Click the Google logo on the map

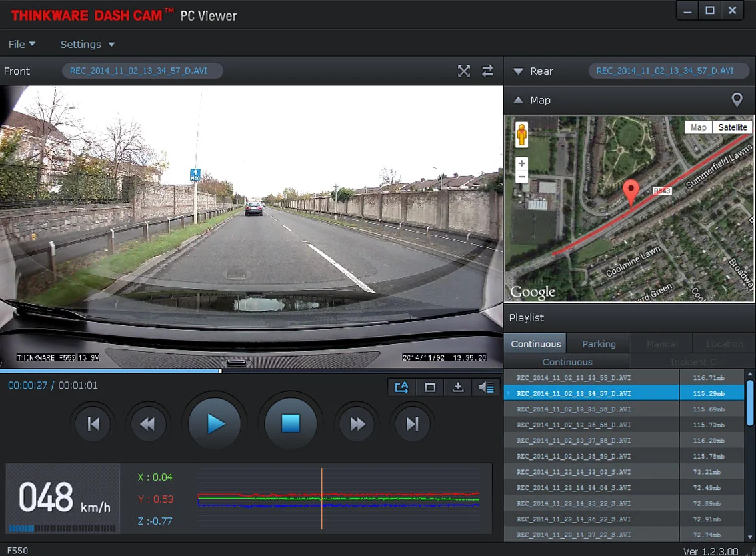click(532, 292)
